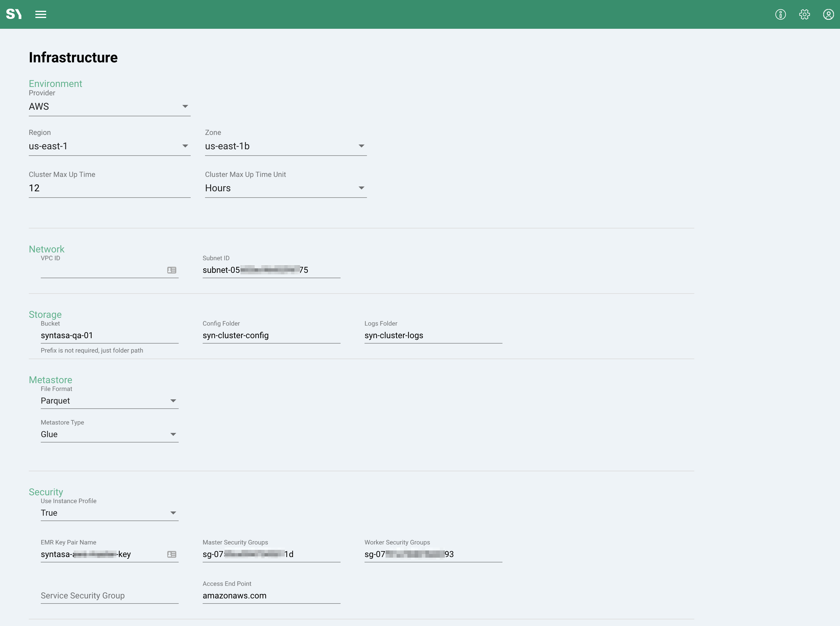Screen dimensions: 840x626
Task: Open the settings gear icon
Action: tap(804, 14)
